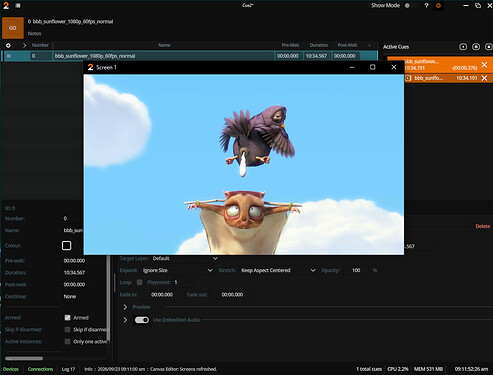The image size is (493, 375).
Task: Click the Post-Wait column header
Action: pos(347,45)
